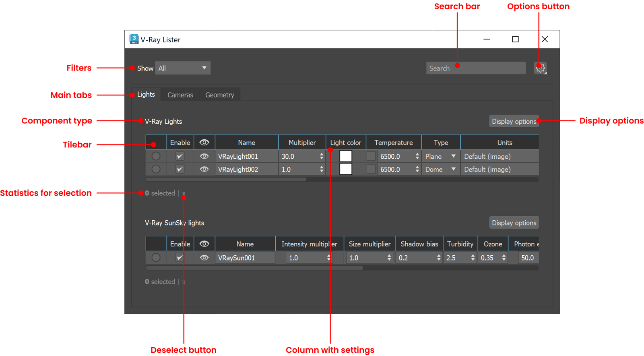Image resolution: width=644 pixels, height=356 pixels.
Task: Click the Search input field
Action: [476, 68]
